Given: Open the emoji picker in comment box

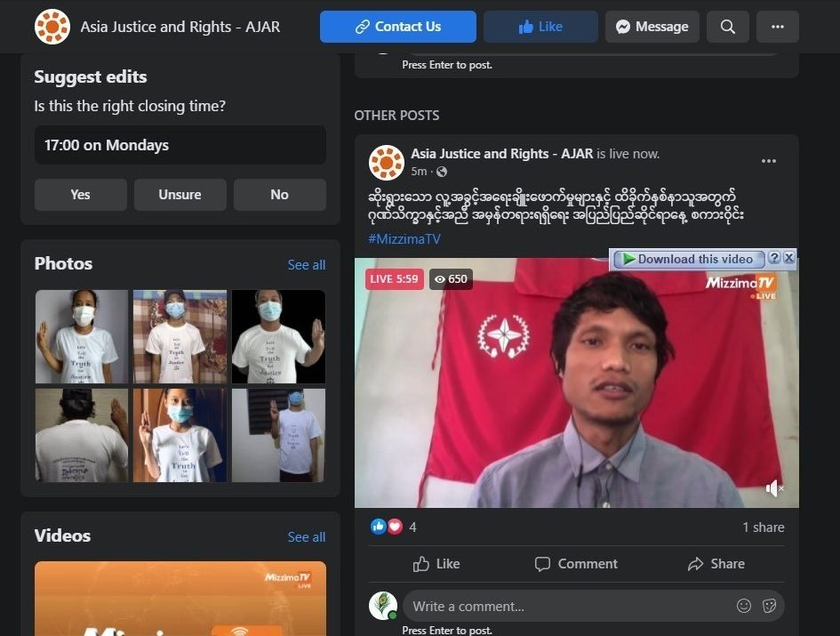Looking at the screenshot, I should click(x=744, y=606).
